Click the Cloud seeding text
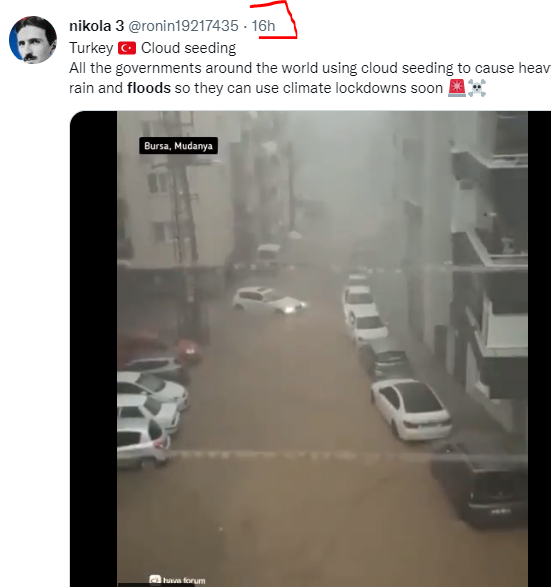Image resolution: width=551 pixels, height=587 pixels. point(188,48)
